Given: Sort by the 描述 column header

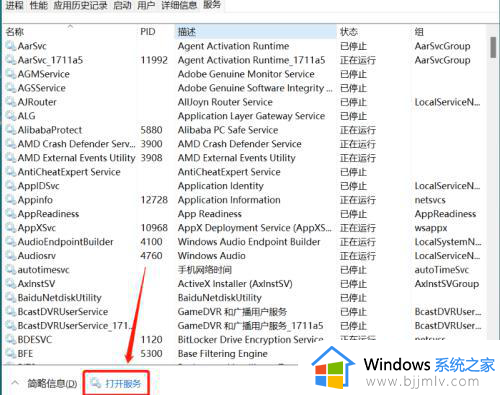Looking at the screenshot, I should click(256, 32).
